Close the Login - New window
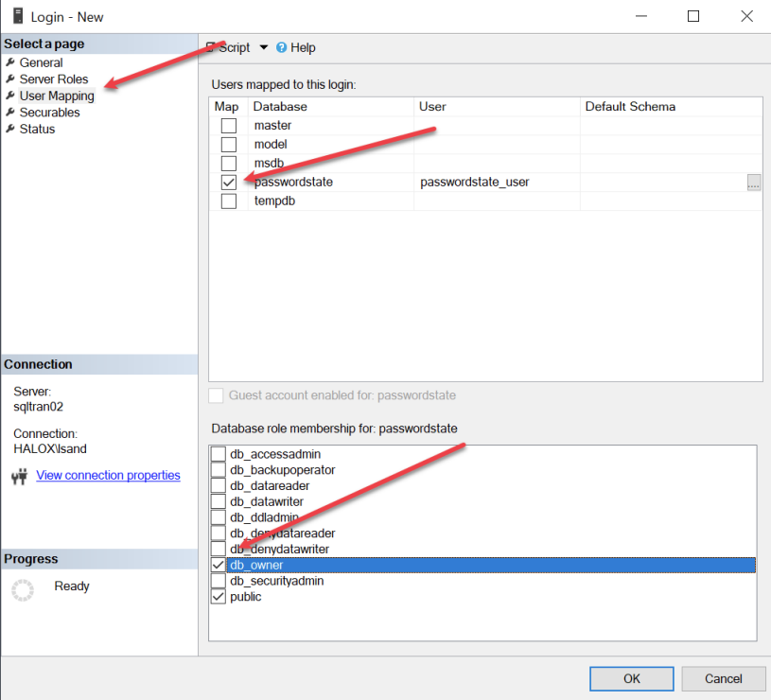The width and height of the screenshot is (771, 700). click(x=747, y=16)
